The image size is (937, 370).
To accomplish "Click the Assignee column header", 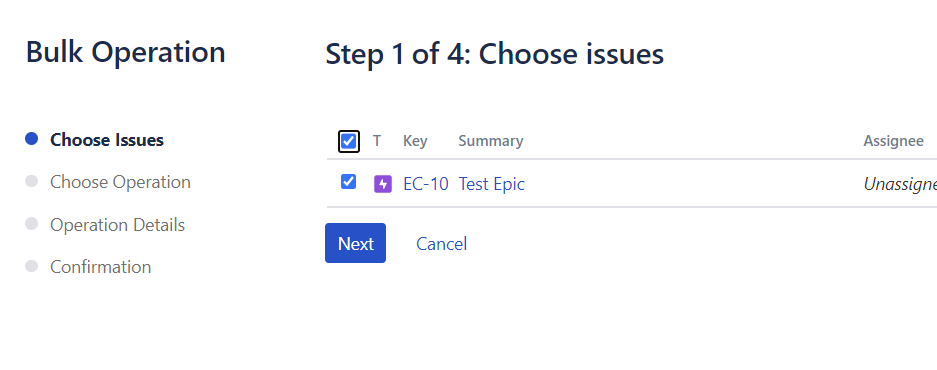I will 893,141.
